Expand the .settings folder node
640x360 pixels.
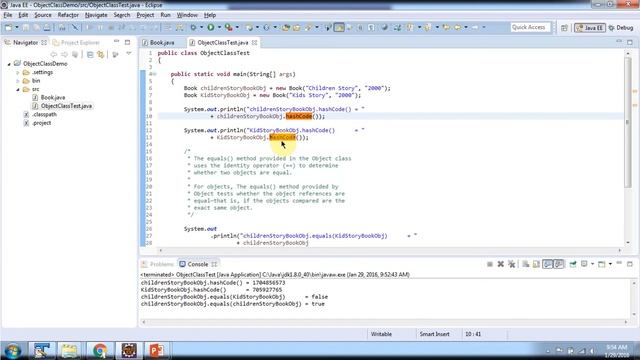(x=18, y=73)
